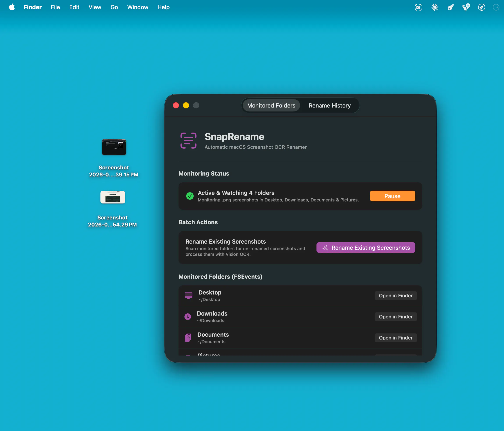The width and height of the screenshot is (504, 431).
Task: Click the "Batch Actions" heading
Action: 198,222
